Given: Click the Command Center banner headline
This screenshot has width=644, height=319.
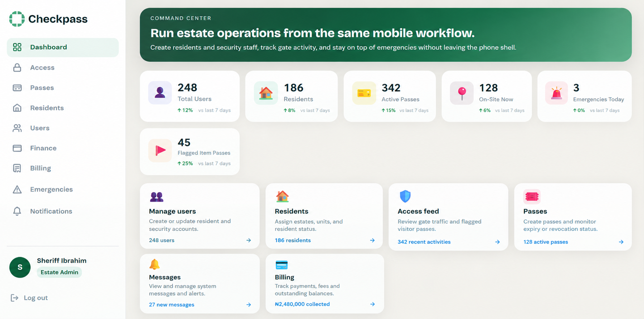Looking at the screenshot, I should (313, 33).
